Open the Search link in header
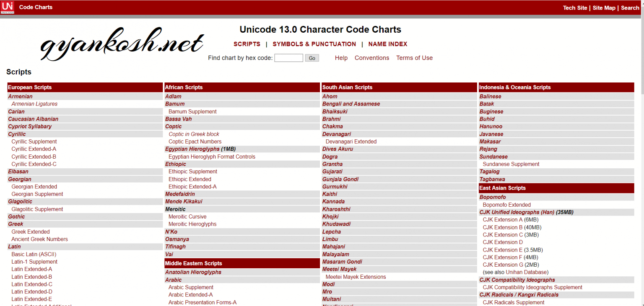This screenshot has height=306, width=644. 630,8
